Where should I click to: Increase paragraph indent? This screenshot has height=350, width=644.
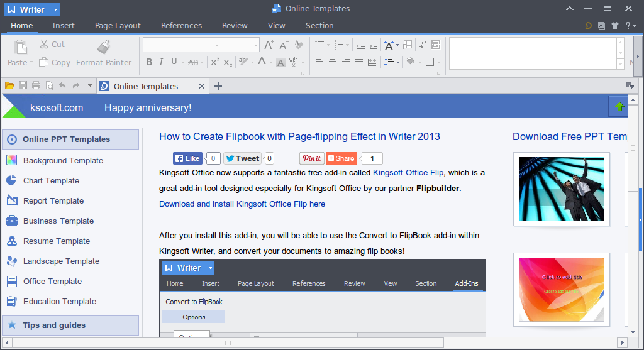374,45
